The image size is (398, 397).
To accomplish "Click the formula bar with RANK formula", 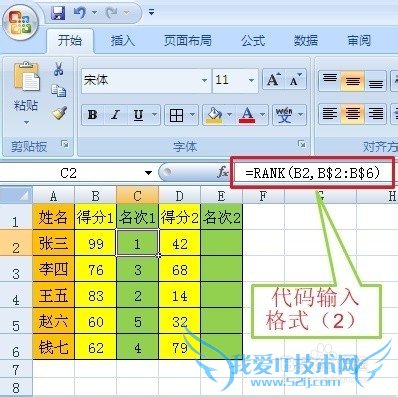I will [x=313, y=173].
